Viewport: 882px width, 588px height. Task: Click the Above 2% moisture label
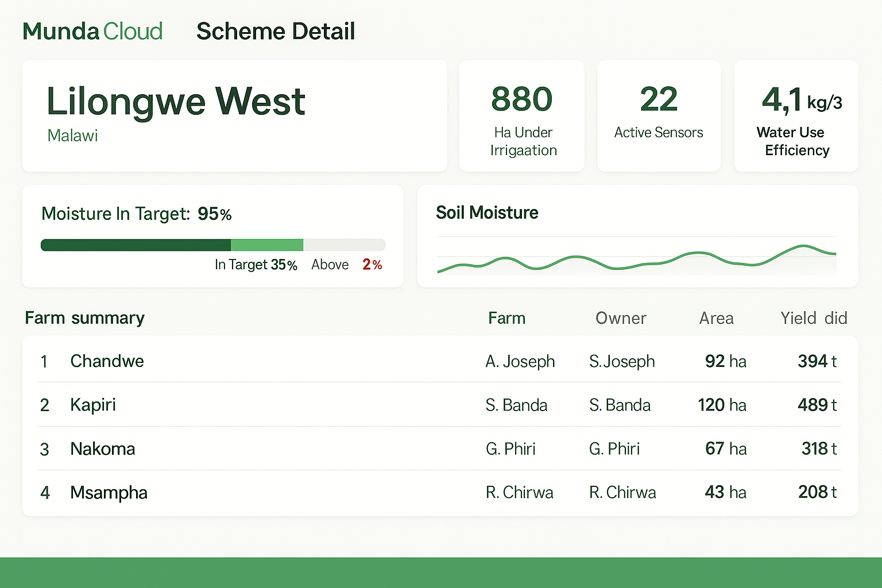346,265
